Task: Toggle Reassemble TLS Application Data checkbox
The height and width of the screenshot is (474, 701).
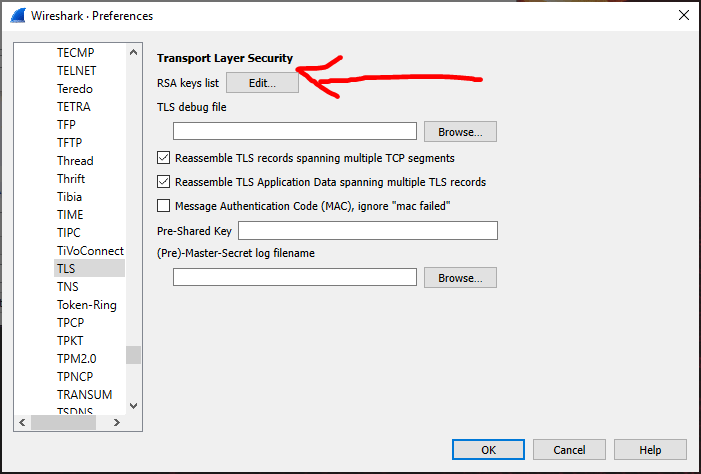Action: [164, 182]
